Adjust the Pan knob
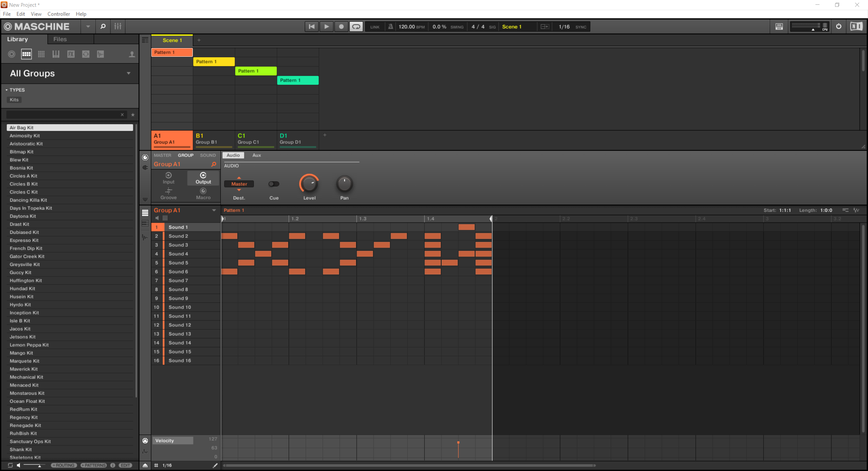This screenshot has height=471, width=868. coord(344,184)
